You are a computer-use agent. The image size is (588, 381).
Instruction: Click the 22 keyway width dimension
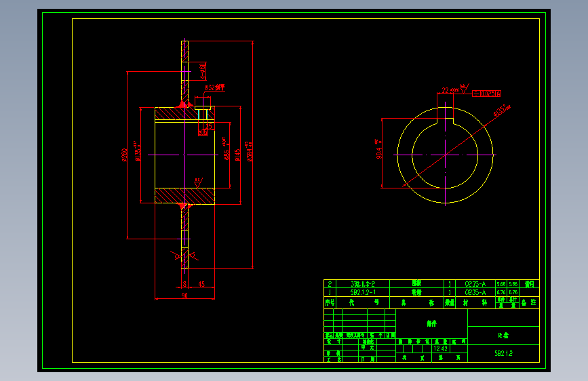[450, 90]
